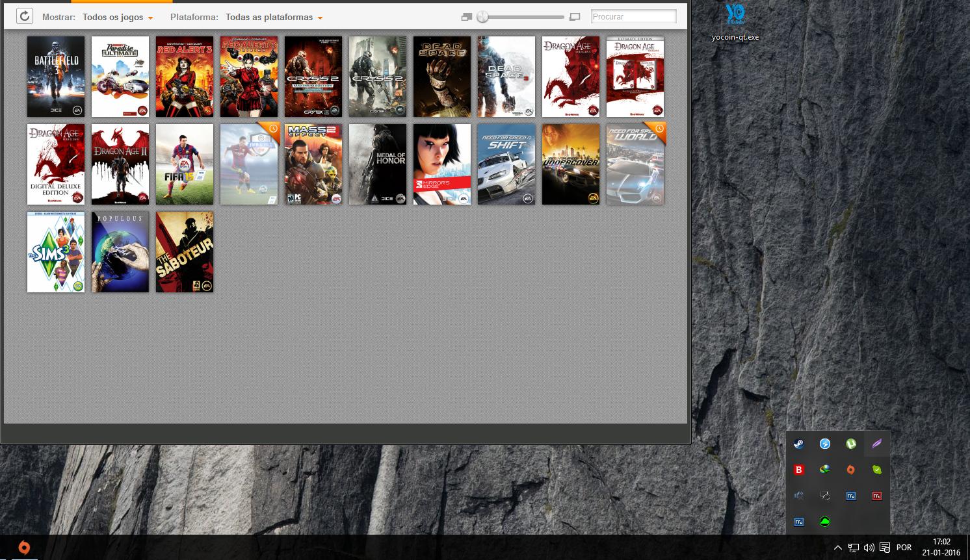The height and width of the screenshot is (560, 970).
Task: Click the large thumbnails icon beside the slider
Action: [575, 17]
